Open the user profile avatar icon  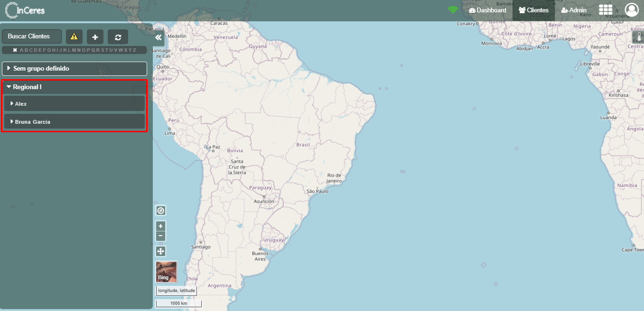pyautogui.click(x=632, y=10)
